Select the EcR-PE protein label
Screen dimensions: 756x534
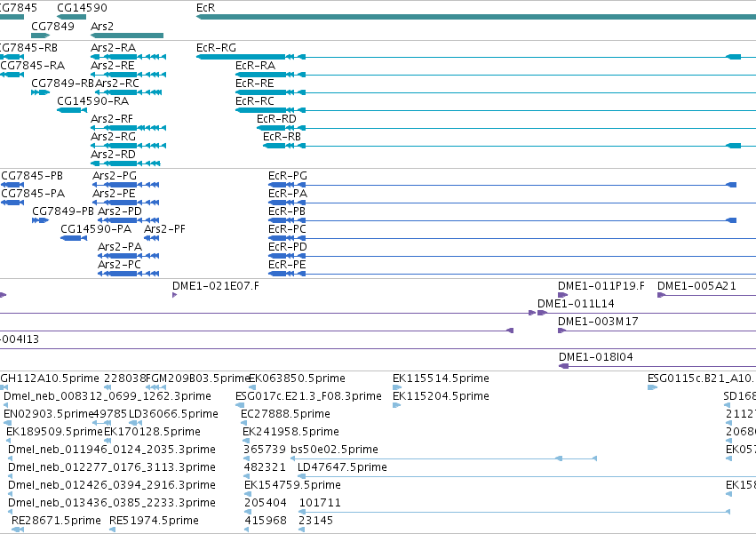[287, 266]
